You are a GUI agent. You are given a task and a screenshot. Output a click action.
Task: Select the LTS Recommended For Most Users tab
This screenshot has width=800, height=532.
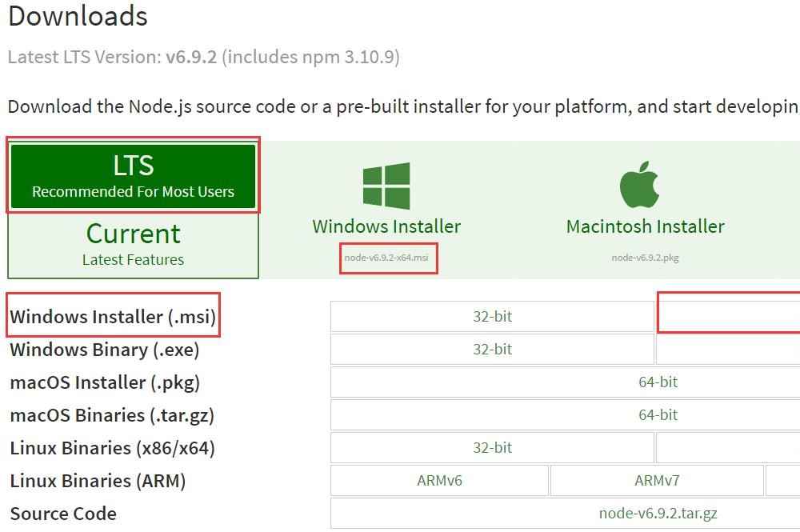coord(133,176)
